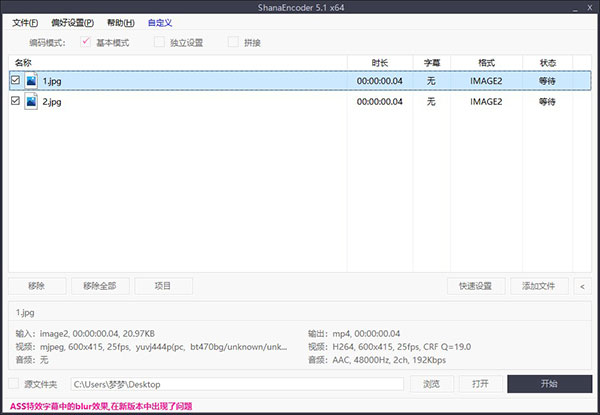The width and height of the screenshot is (600, 415).
Task: Open the 帮助(H) menu
Action: [121, 23]
